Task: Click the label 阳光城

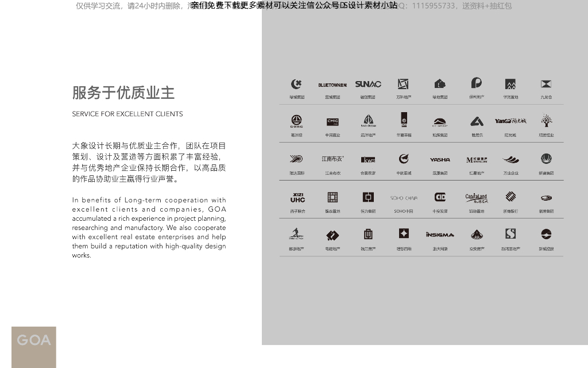Action: tap(510, 135)
